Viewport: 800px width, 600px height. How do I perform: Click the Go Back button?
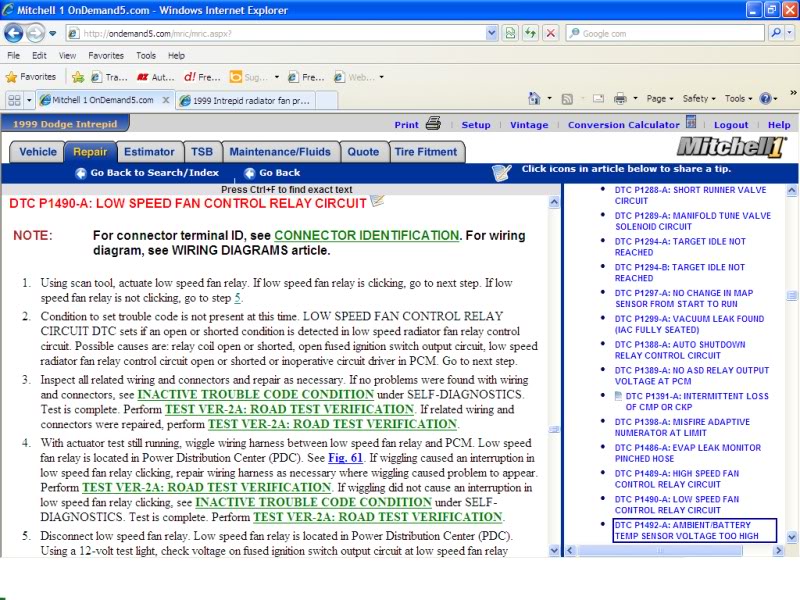272,173
